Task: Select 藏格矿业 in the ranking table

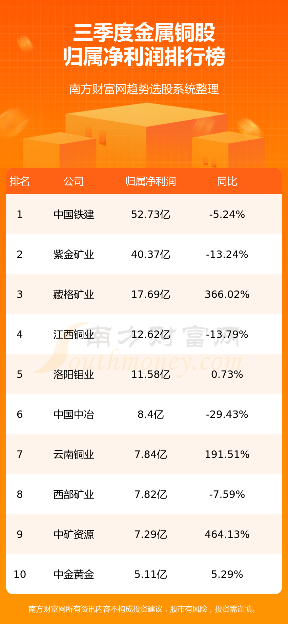Action: click(74, 294)
